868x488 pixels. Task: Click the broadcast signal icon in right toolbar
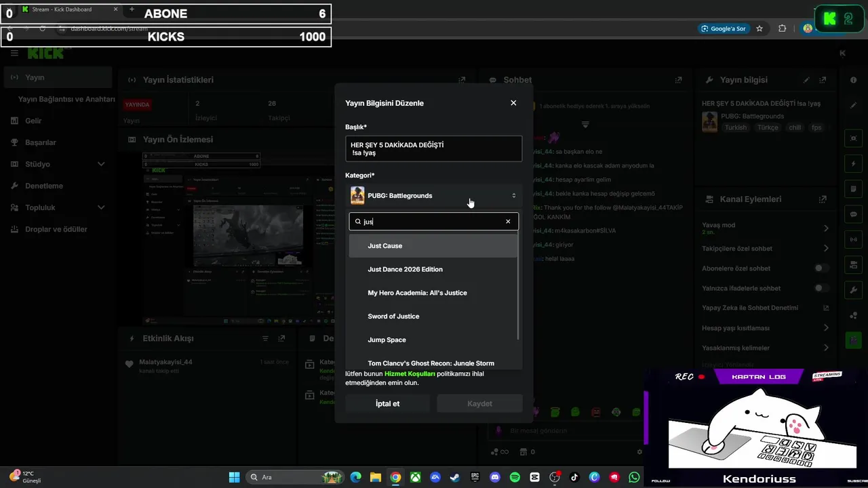point(853,239)
